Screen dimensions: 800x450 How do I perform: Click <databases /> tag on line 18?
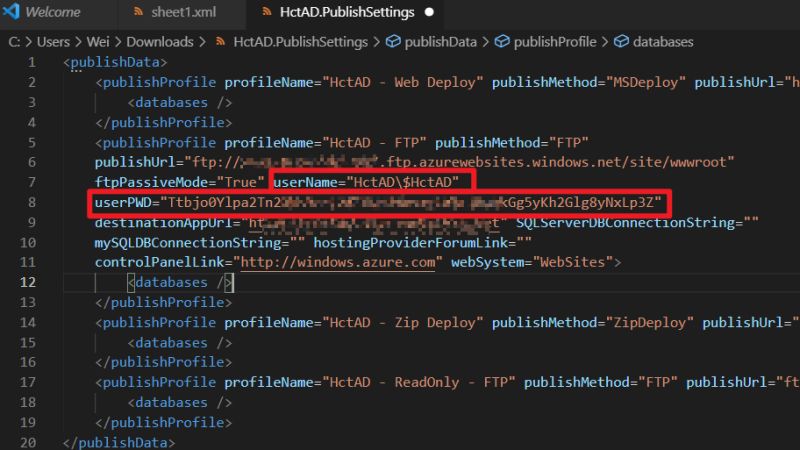point(180,403)
